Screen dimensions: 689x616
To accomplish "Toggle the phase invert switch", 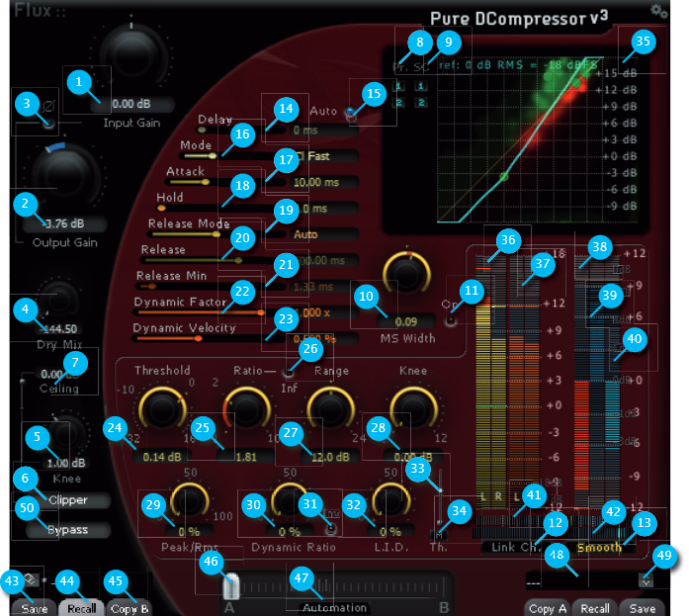I will tap(47, 123).
